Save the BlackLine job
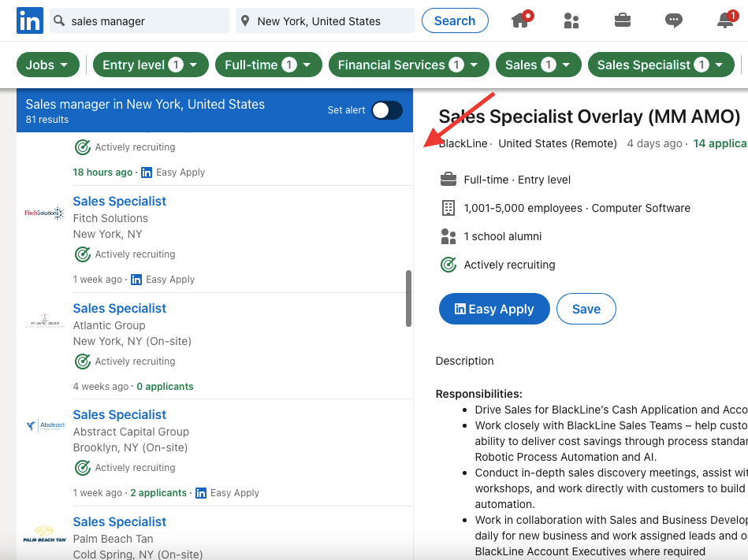The height and width of the screenshot is (560, 748). (586, 309)
